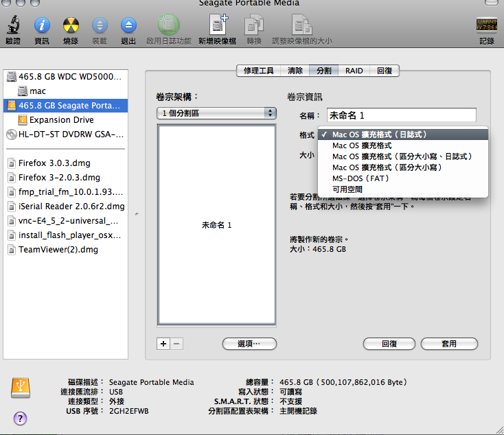
Task: Open the Info toolbar icon
Action: click(x=42, y=25)
